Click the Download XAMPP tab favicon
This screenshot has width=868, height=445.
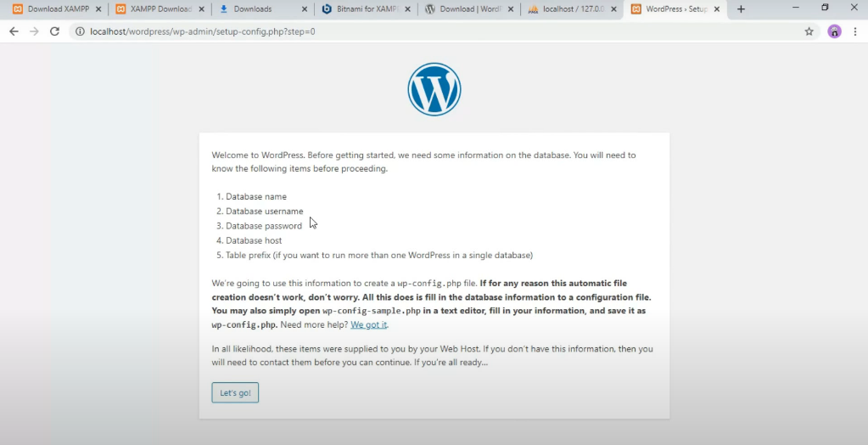coord(18,8)
